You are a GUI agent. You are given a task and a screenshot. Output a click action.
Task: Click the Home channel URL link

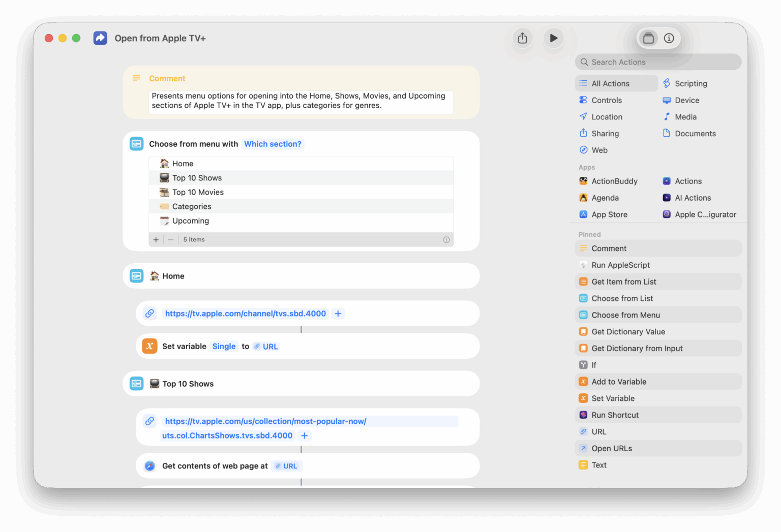(245, 314)
